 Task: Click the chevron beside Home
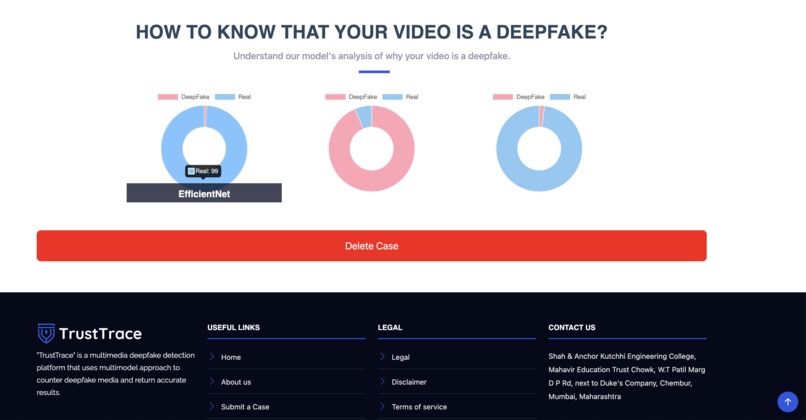pos(212,357)
